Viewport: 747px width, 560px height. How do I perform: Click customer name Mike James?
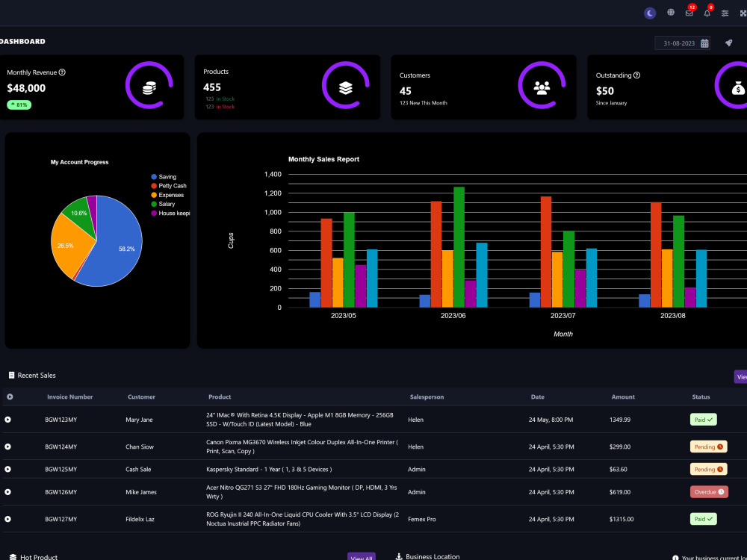pyautogui.click(x=141, y=492)
